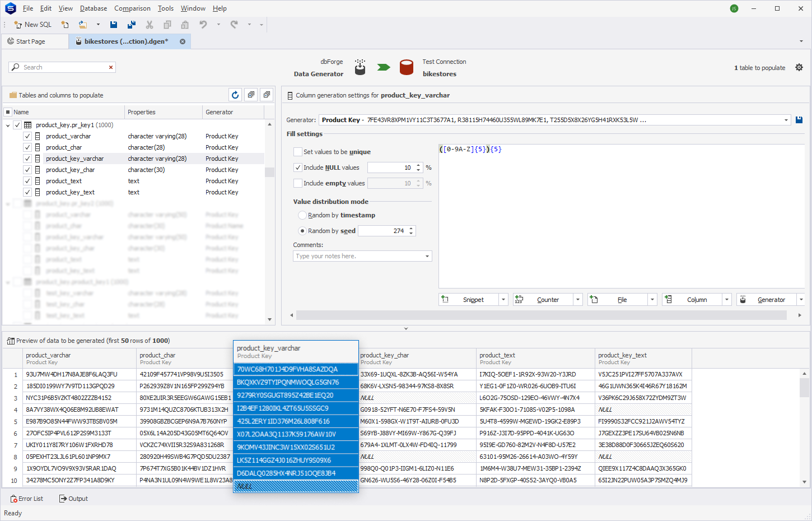
Task: Click the New SQL toolbar button
Action: (x=32, y=25)
